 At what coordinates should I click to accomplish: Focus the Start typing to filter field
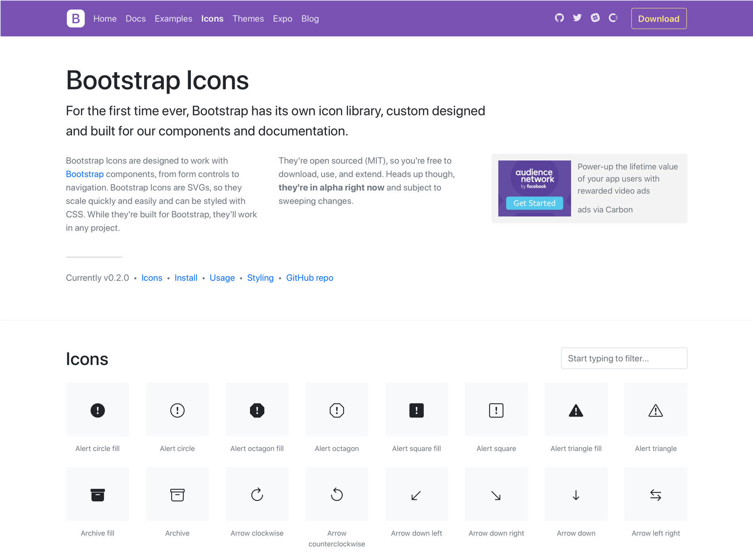tap(624, 358)
